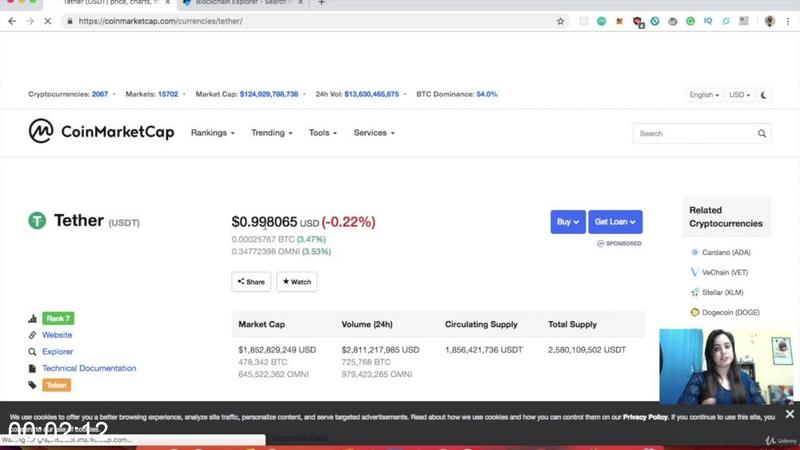Open VeChain (VET) related currency
Screen dimensions: 800x450
coord(725,272)
